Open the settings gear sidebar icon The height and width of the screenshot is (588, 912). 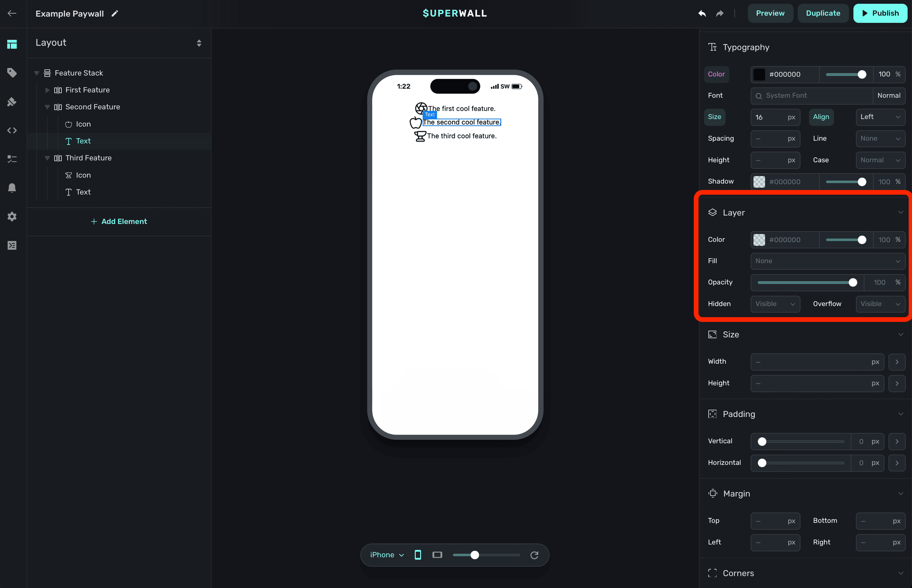pos(12,216)
